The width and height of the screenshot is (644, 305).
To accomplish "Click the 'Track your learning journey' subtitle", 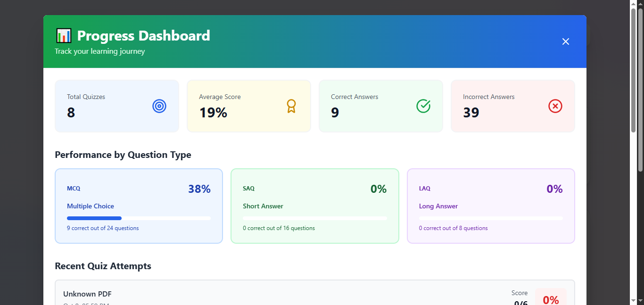I will (100, 51).
